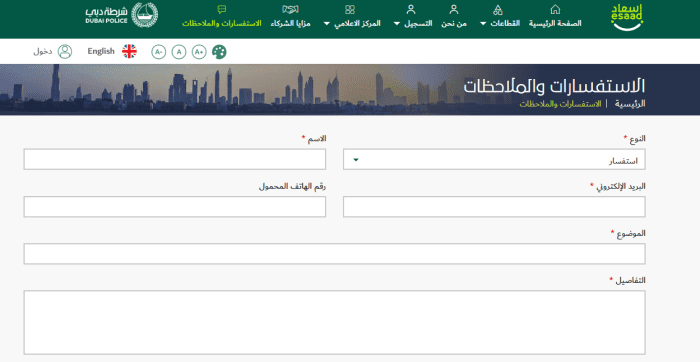Viewport: 700px width, 362px height.
Task: Switch language to English
Action: 101,51
